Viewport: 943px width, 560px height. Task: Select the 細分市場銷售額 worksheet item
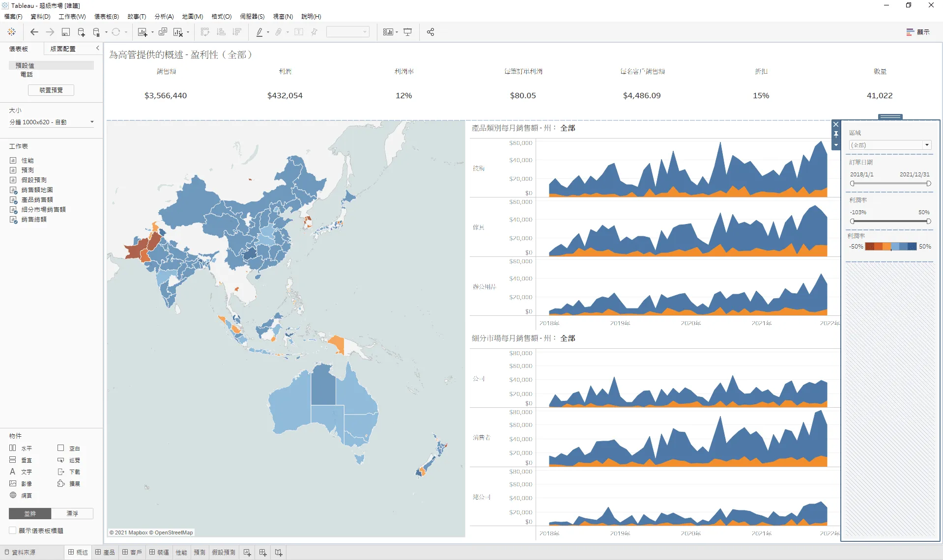click(x=43, y=209)
